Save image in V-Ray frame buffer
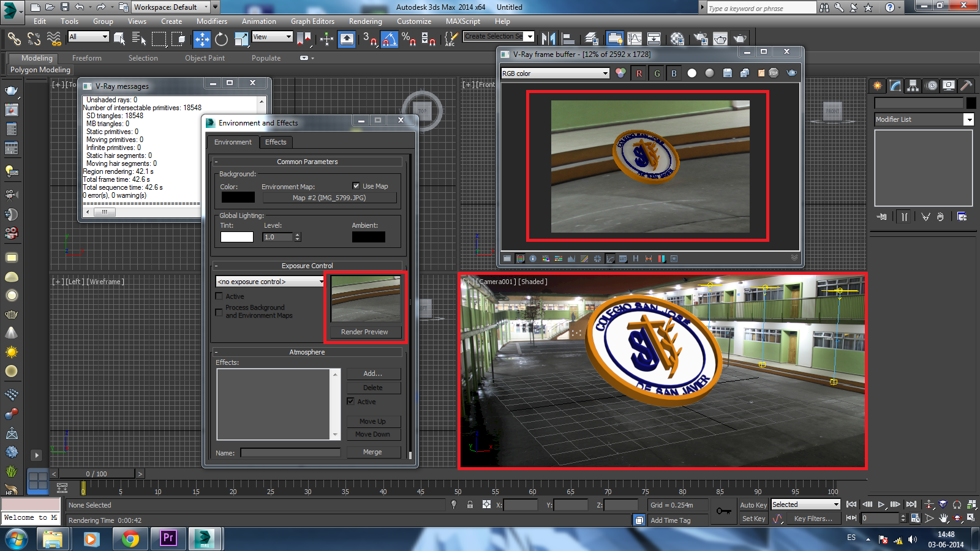Screen dimensions: 980x551 727,73
